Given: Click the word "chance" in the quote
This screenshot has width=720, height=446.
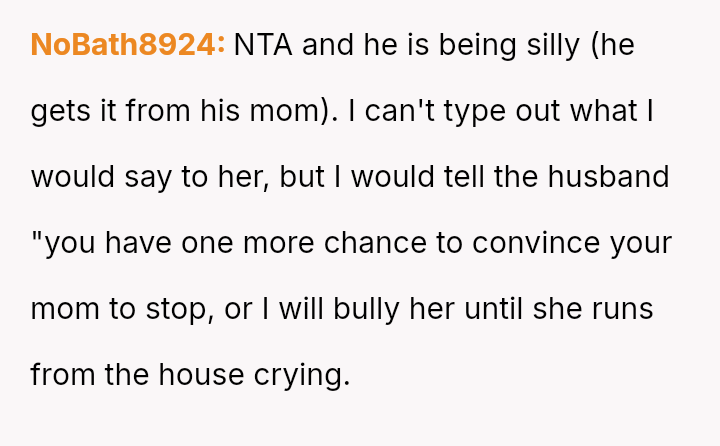Looking at the screenshot, I should (381, 243).
